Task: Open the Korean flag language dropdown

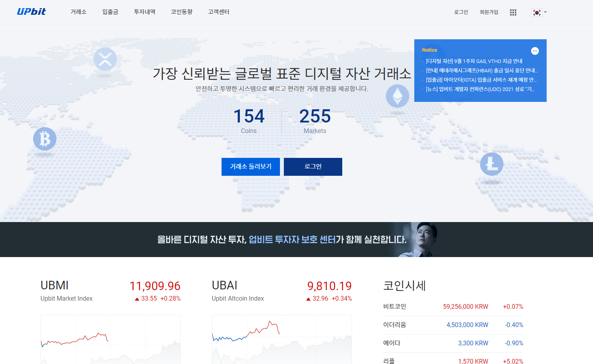Action: tap(539, 12)
